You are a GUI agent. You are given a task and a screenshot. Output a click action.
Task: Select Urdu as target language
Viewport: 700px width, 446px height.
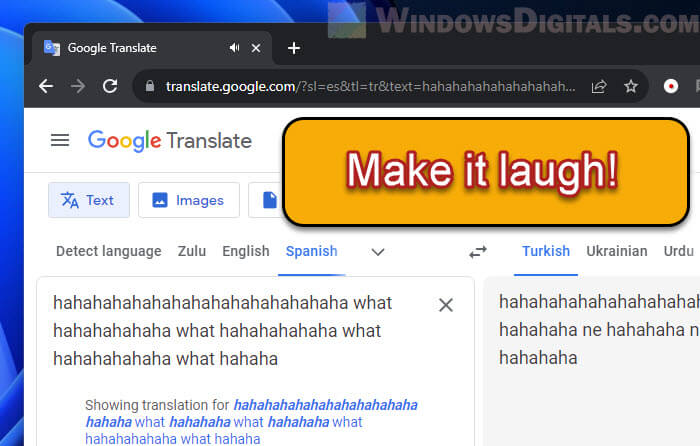coord(679,251)
